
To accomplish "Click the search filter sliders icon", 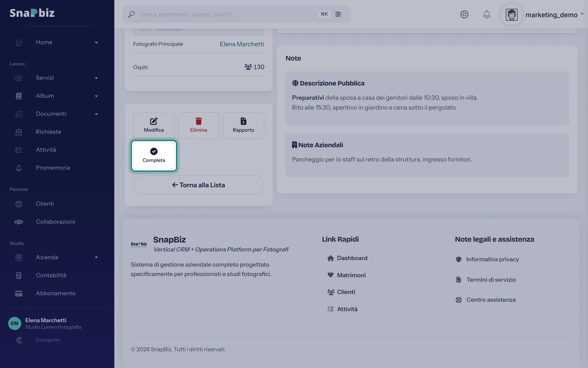I will pos(338,14).
